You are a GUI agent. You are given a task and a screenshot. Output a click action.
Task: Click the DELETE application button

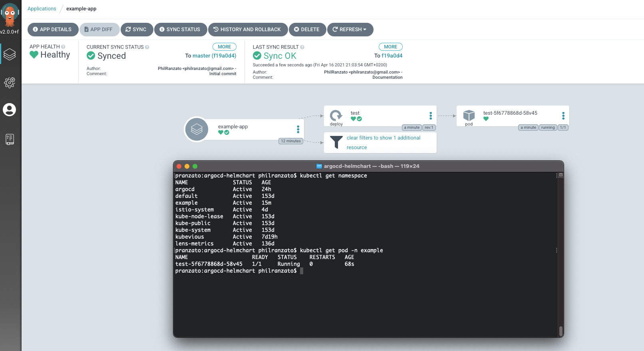pyautogui.click(x=307, y=30)
